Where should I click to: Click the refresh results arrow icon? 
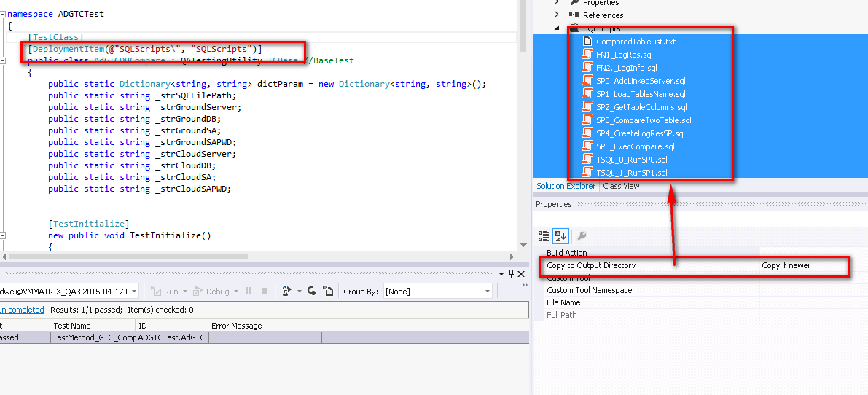tap(312, 291)
